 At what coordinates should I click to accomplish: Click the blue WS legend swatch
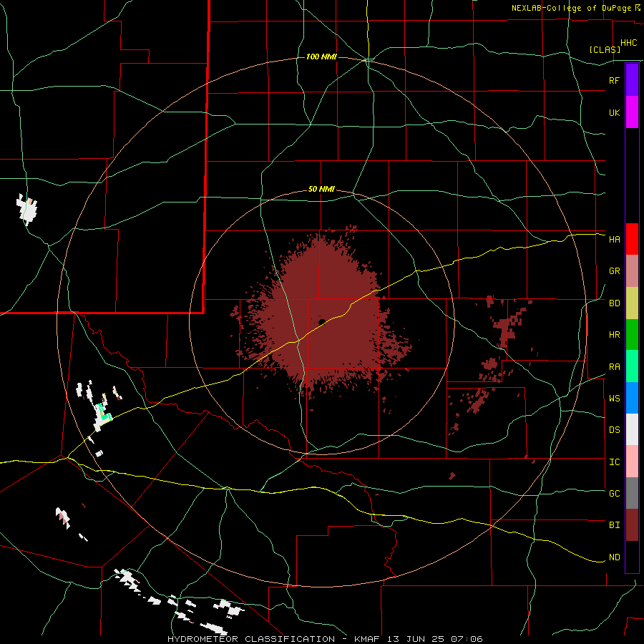point(632,398)
